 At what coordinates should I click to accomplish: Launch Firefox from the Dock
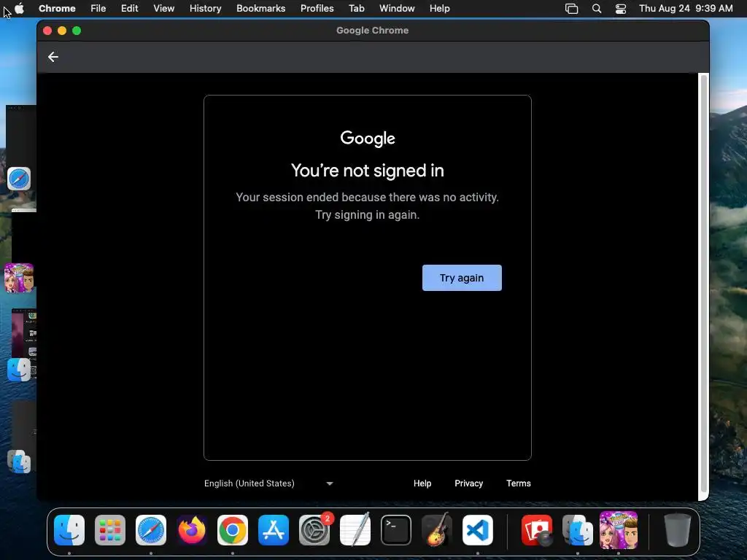(x=192, y=530)
